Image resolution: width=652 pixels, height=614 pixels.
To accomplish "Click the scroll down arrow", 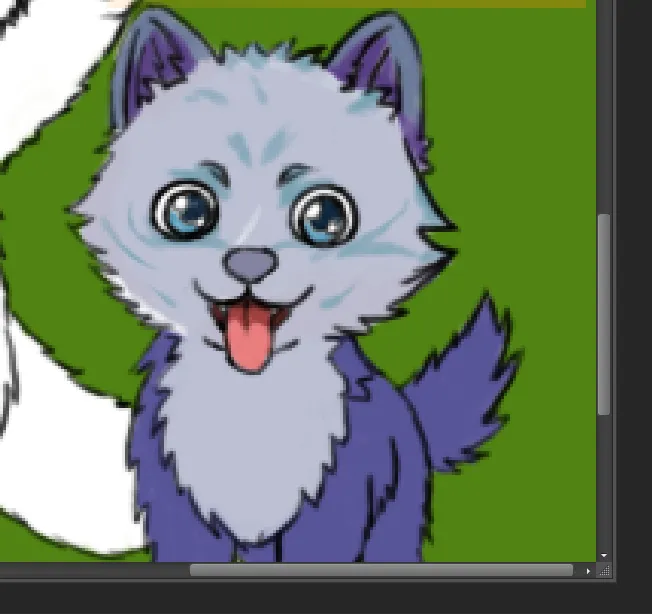I will click(x=604, y=555).
